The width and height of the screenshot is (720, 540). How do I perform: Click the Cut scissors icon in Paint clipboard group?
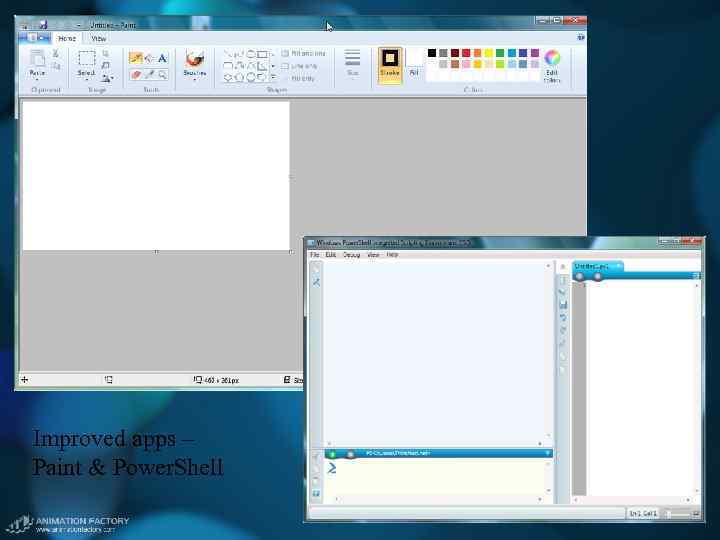point(56,54)
